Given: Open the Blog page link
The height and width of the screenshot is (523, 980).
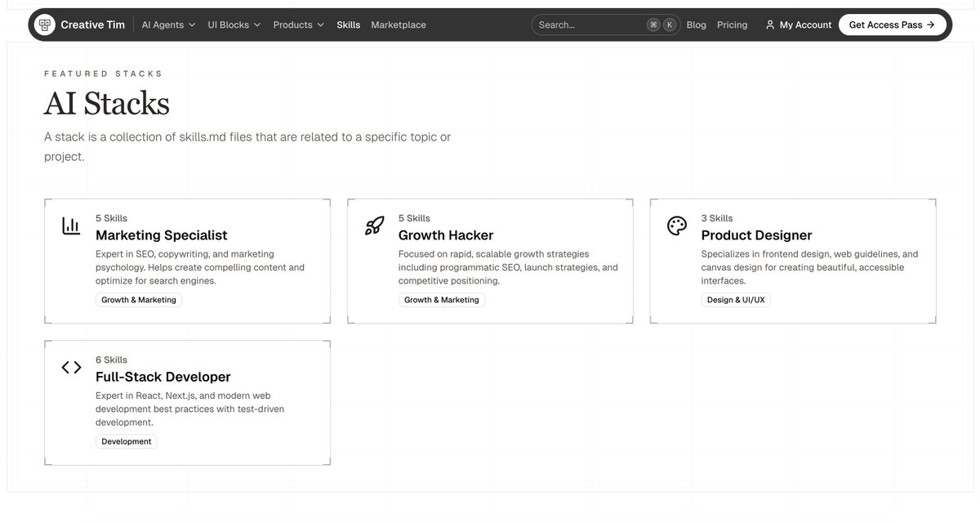Looking at the screenshot, I should tap(697, 25).
